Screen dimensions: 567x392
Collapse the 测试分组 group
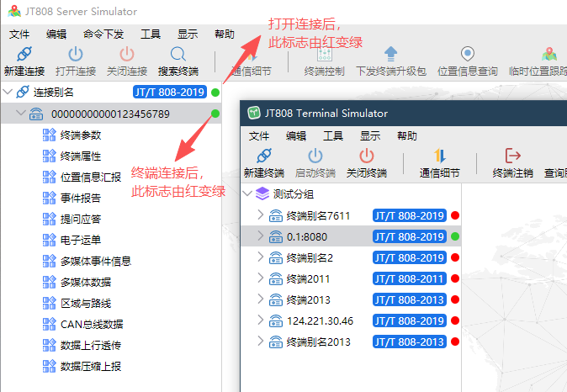(247, 193)
